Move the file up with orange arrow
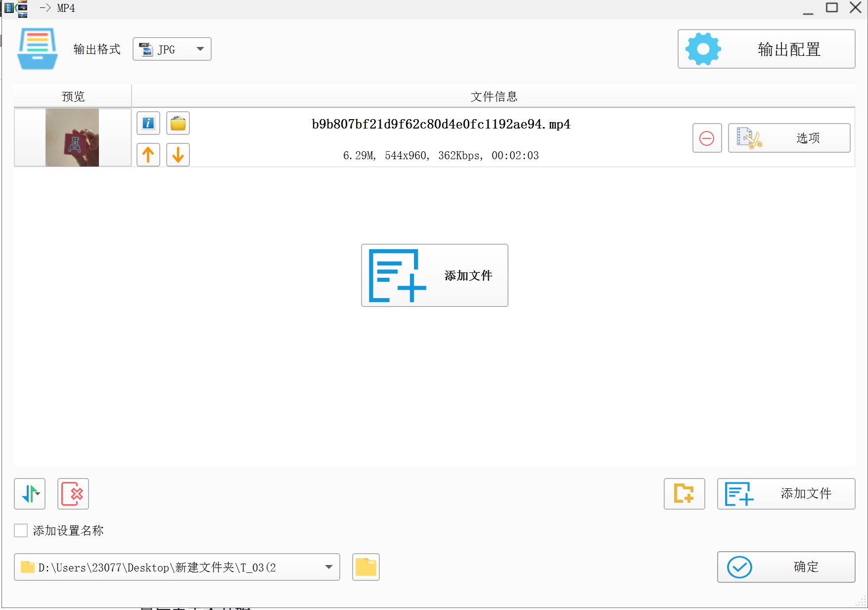The image size is (868, 610). pos(148,155)
